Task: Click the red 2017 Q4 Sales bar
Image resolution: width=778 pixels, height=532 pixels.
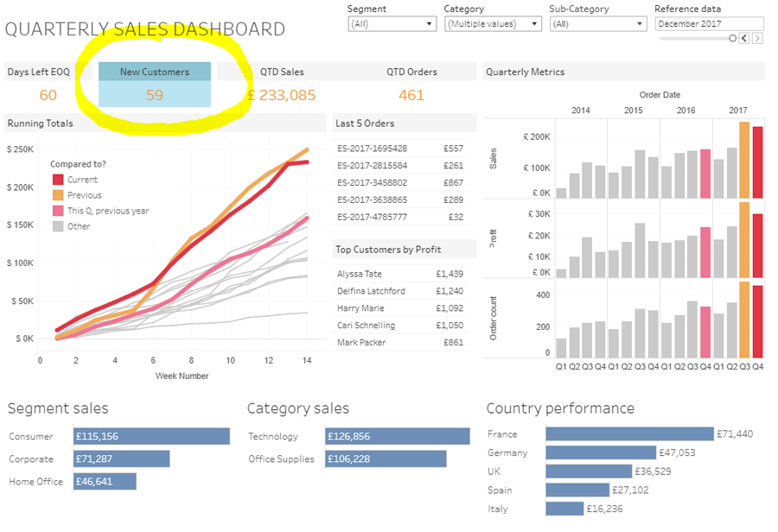Action: coord(757,162)
